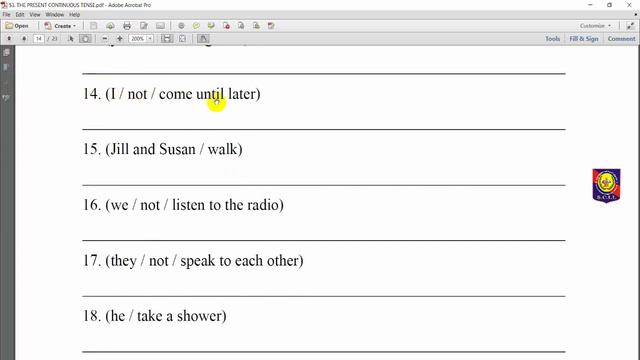Viewport: 640px width, 360px height.
Task: Click the plain page icon beside the combine icon
Action: [x=241, y=26]
